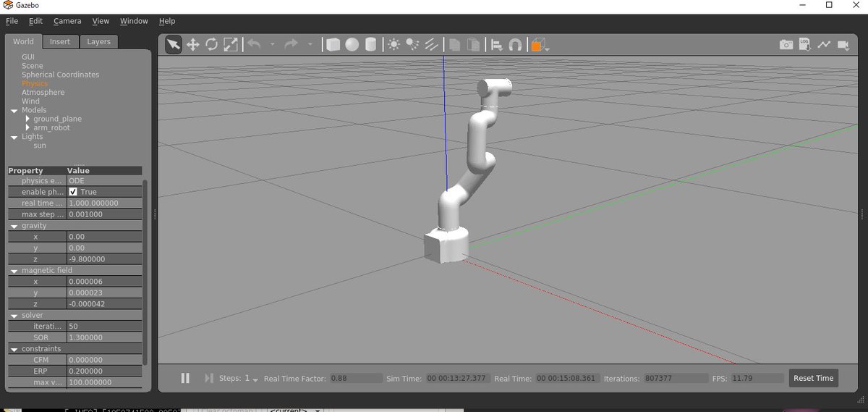Add a point light
The image size is (868, 412).
click(x=393, y=45)
